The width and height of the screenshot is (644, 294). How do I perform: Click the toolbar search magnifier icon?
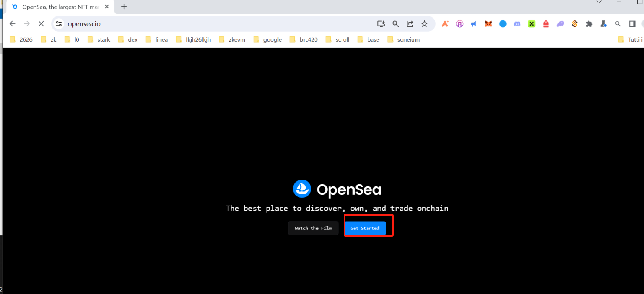[x=618, y=24]
